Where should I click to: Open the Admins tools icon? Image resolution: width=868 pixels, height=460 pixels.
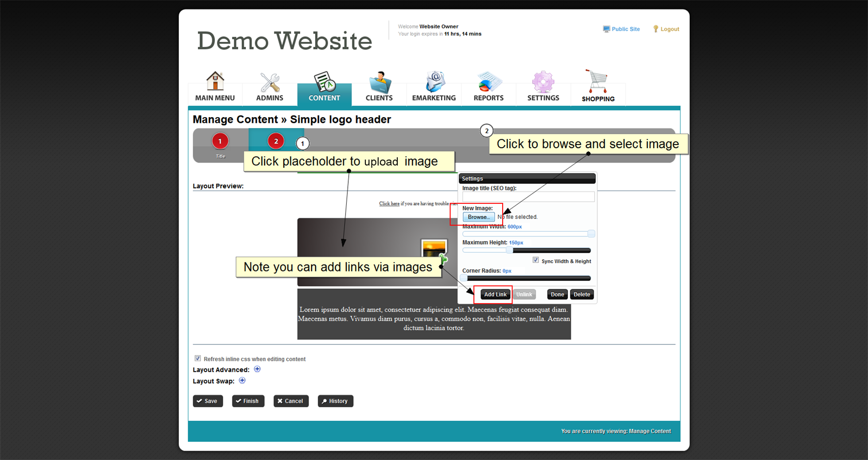(x=270, y=83)
